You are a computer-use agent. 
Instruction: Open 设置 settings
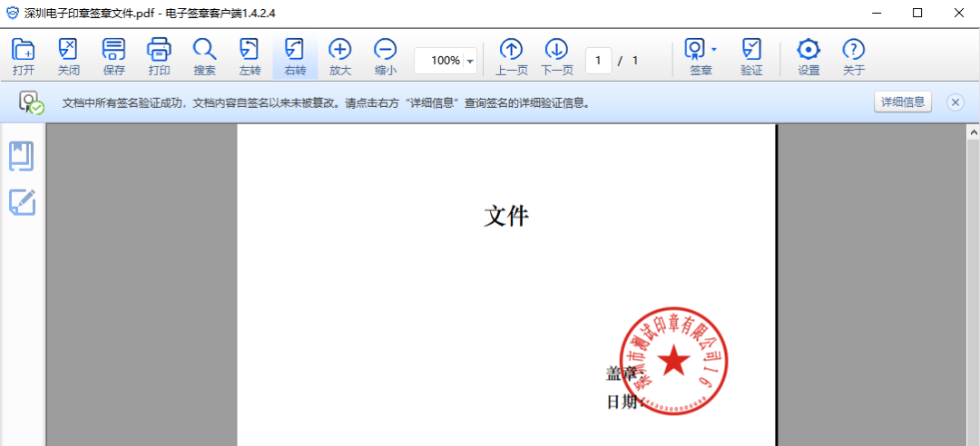click(x=808, y=57)
